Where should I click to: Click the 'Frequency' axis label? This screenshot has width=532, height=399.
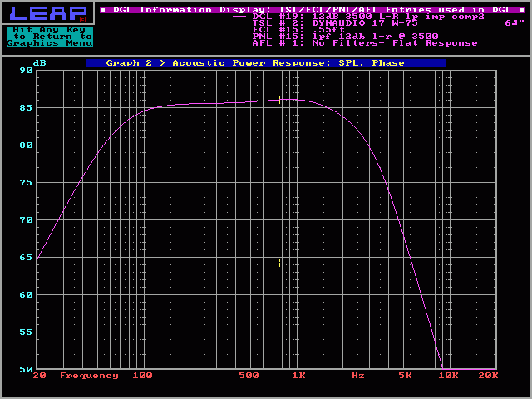point(89,376)
